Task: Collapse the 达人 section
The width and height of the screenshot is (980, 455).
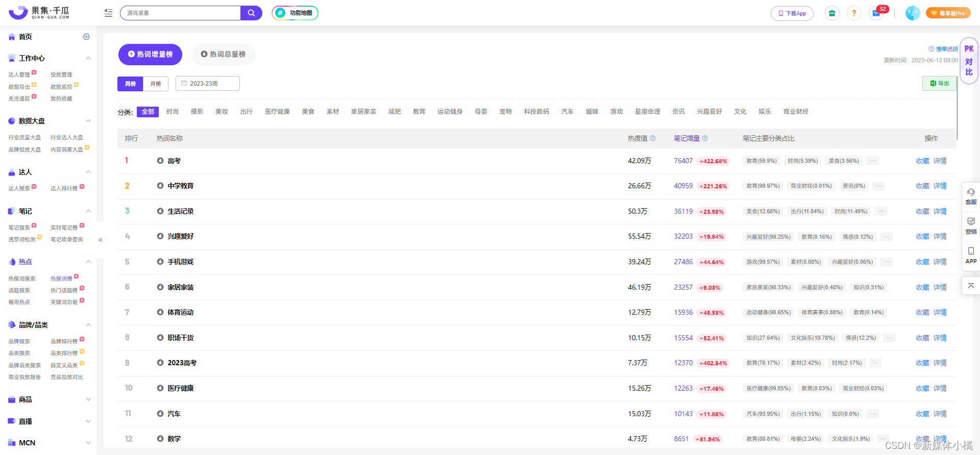Action: click(88, 172)
